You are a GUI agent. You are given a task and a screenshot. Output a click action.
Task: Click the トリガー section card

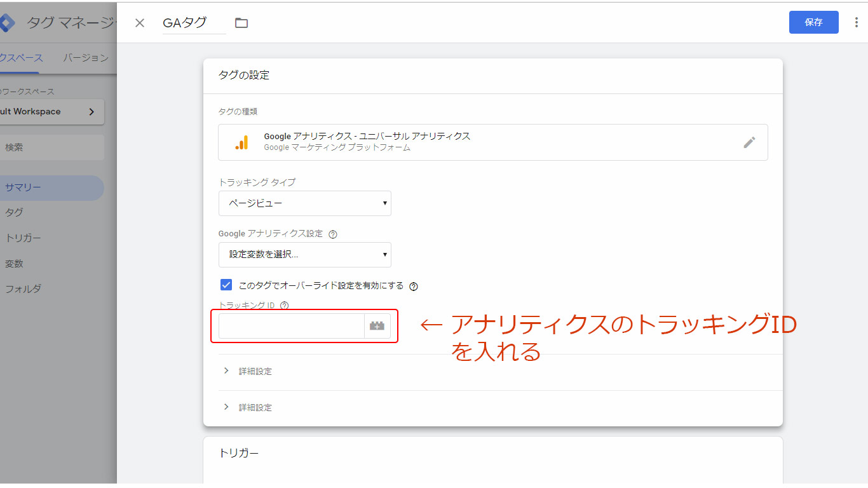tap(492, 460)
